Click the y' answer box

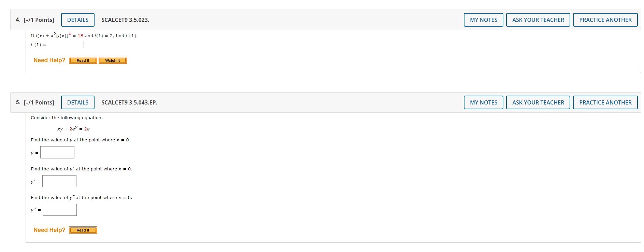pyautogui.click(x=59, y=181)
